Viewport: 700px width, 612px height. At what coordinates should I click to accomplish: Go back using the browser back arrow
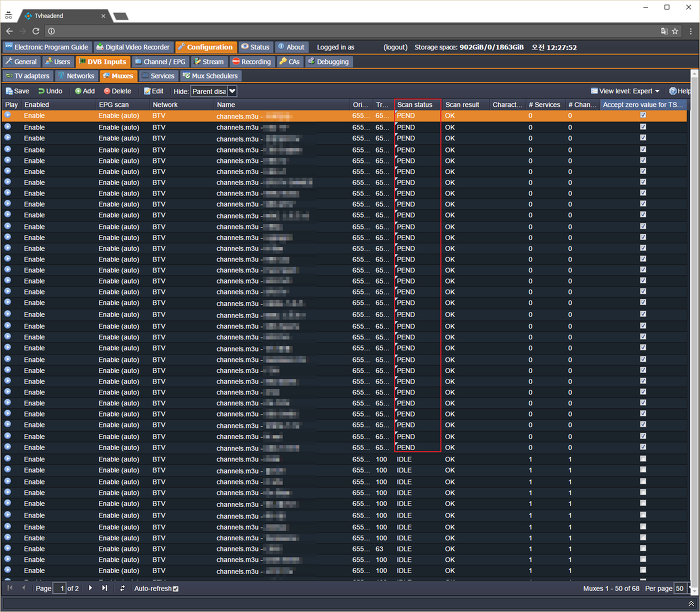9,31
